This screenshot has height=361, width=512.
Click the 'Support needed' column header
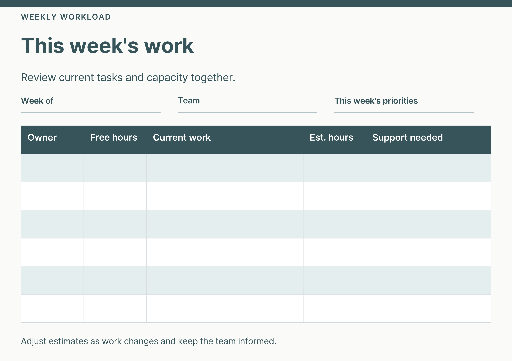point(407,138)
